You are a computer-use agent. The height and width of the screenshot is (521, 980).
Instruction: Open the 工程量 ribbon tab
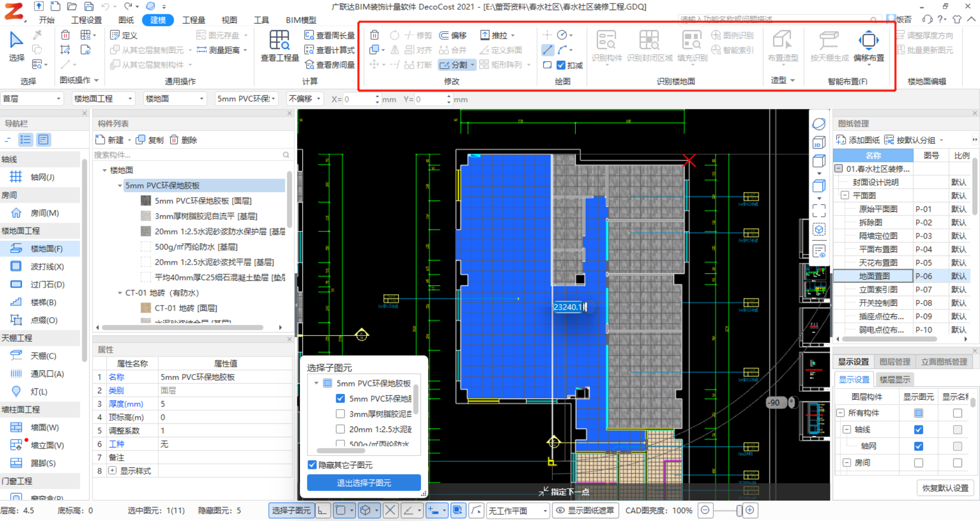(x=194, y=20)
